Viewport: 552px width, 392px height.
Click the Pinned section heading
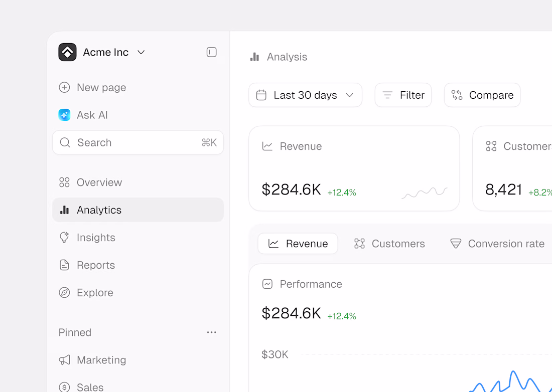[x=75, y=332]
